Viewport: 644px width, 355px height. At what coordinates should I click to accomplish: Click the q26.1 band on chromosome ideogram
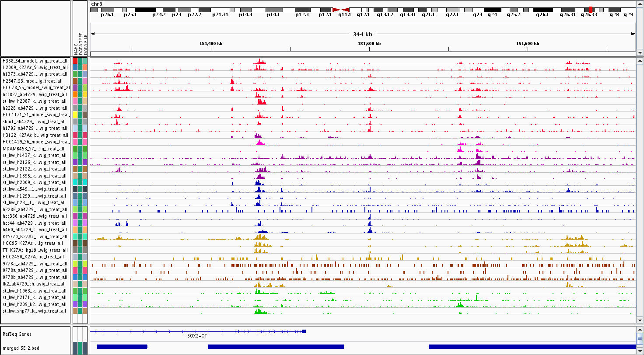pyautogui.click(x=542, y=10)
